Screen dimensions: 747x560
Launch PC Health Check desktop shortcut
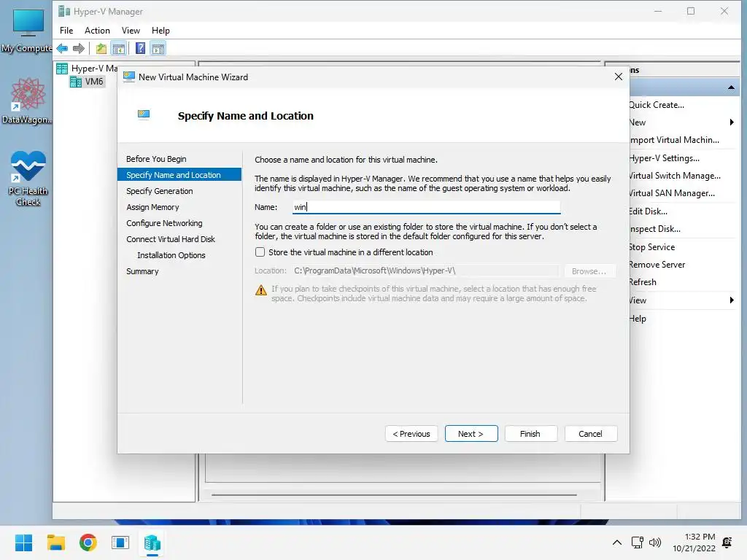click(x=28, y=179)
